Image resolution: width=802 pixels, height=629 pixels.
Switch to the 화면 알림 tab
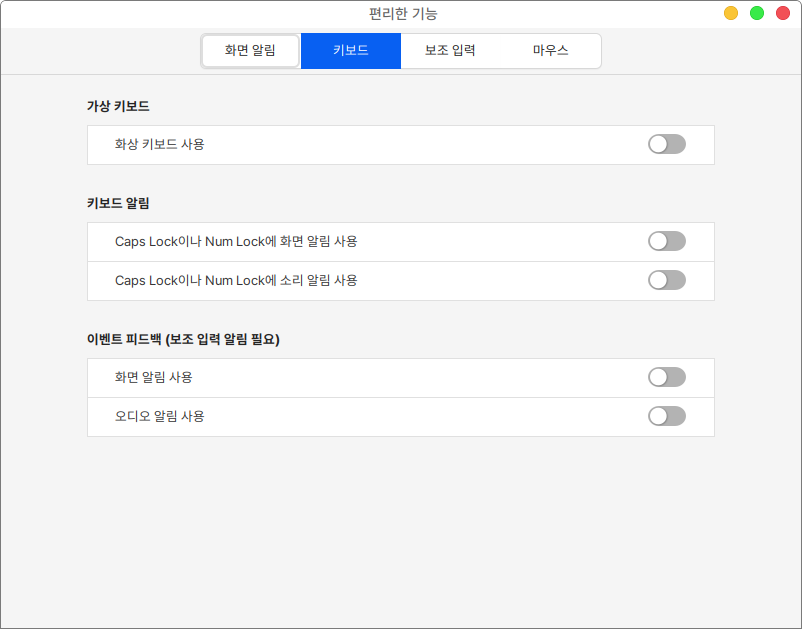[250, 50]
